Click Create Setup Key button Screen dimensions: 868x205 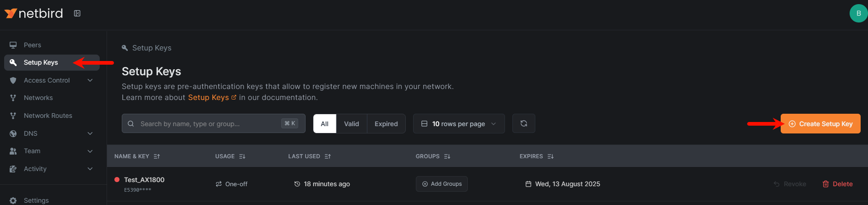pos(820,124)
